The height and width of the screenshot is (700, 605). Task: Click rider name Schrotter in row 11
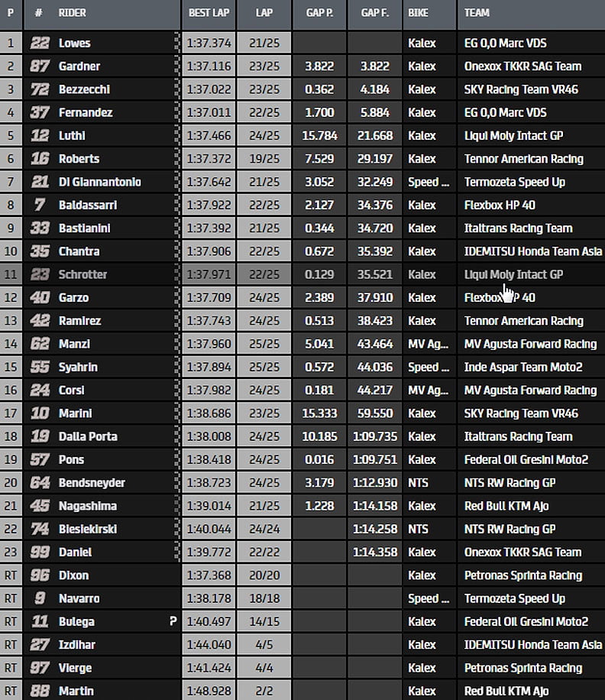point(82,274)
